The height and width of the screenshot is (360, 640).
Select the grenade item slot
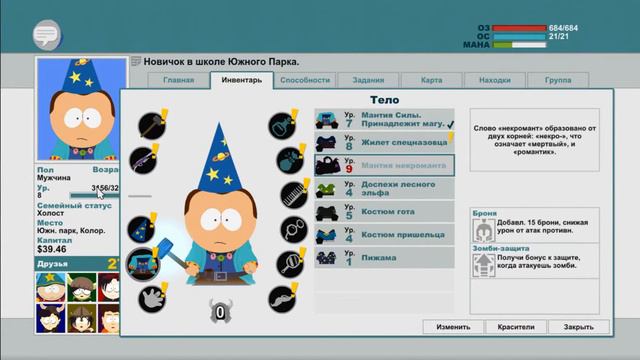tap(290, 160)
